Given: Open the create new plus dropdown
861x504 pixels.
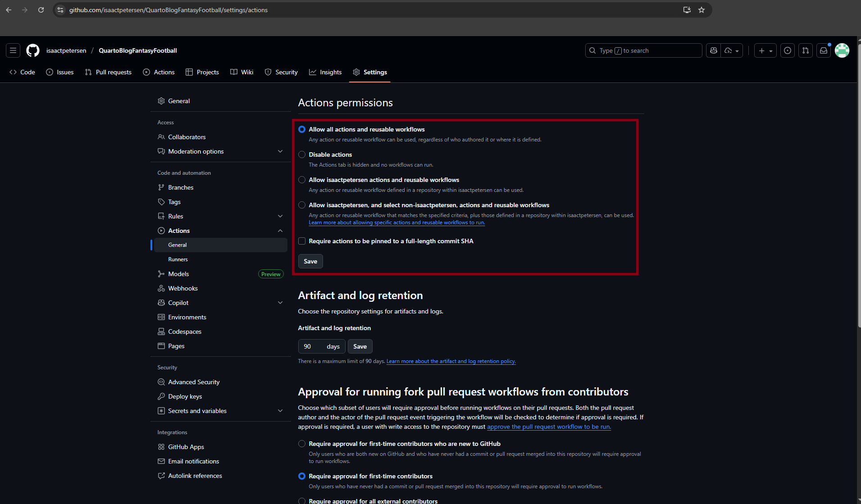Looking at the screenshot, I should tap(765, 50).
